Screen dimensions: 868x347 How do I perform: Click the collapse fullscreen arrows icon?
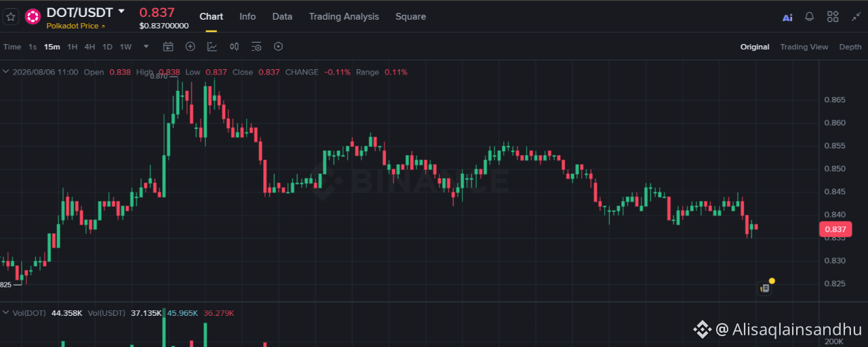click(x=856, y=17)
